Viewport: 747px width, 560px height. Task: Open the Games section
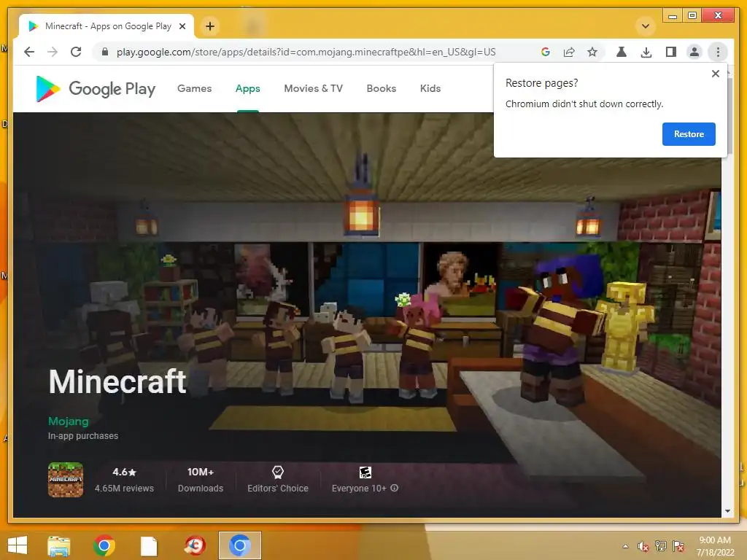(194, 88)
